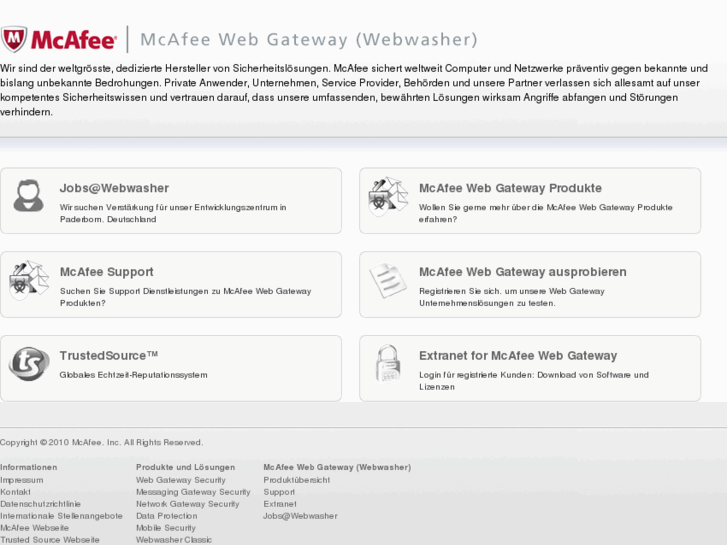Click the McAfee Support biohazard envelope icon

pyautogui.click(x=29, y=279)
